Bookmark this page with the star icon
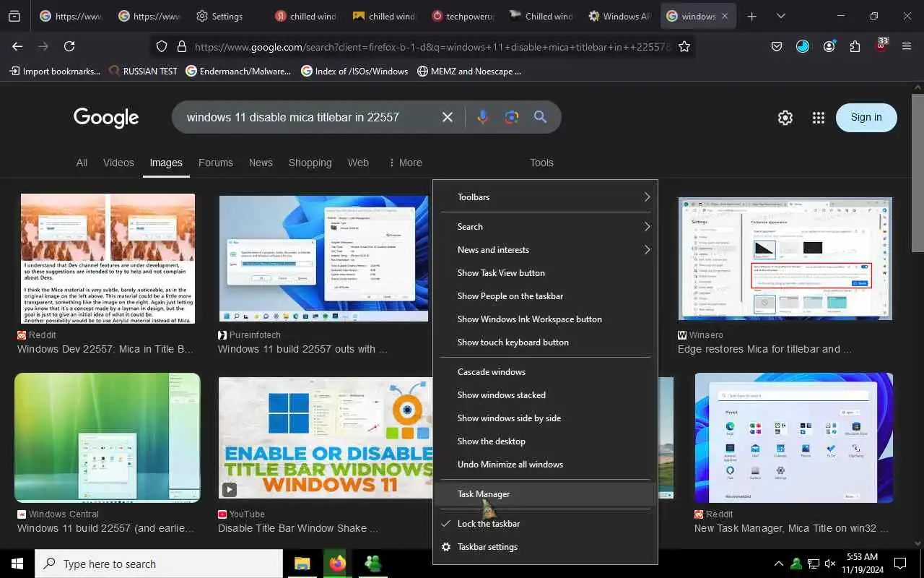 [684, 46]
